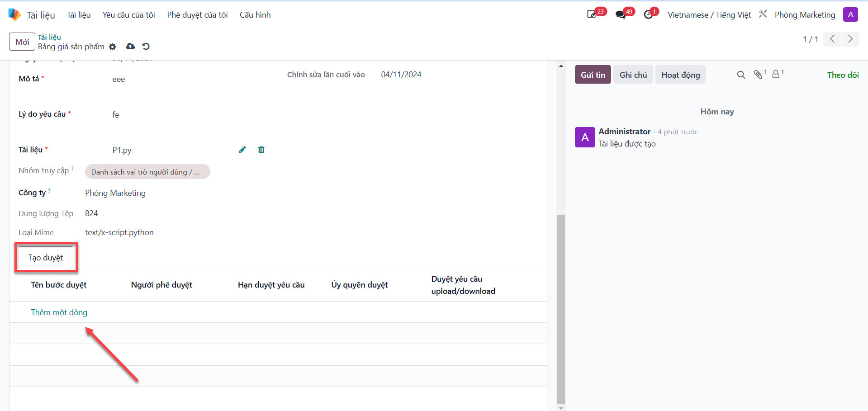This screenshot has width=868, height=411.
Task: Edit the P1.py file with pencil icon
Action: pyautogui.click(x=242, y=150)
